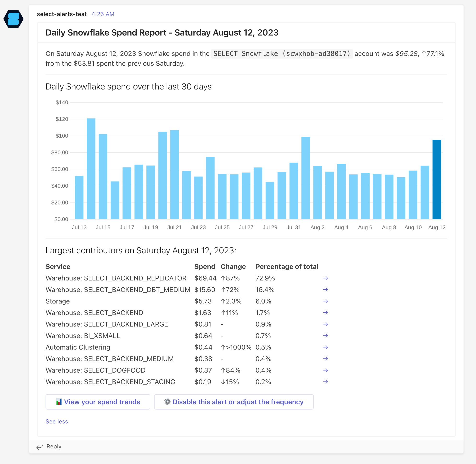View your spend trends

click(x=98, y=402)
